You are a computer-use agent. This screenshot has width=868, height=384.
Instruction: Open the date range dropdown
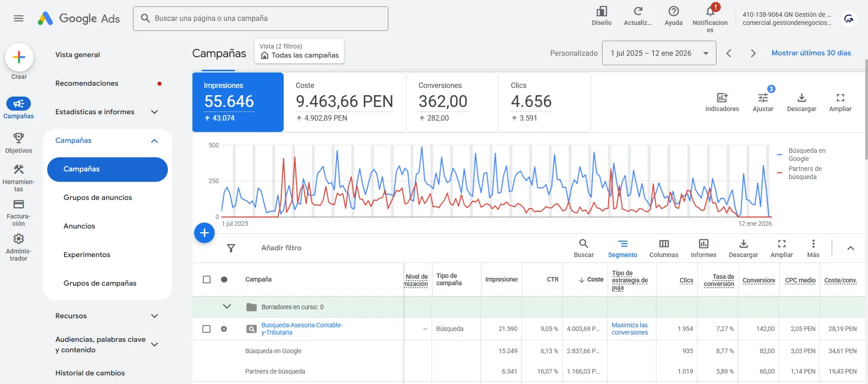tap(659, 53)
